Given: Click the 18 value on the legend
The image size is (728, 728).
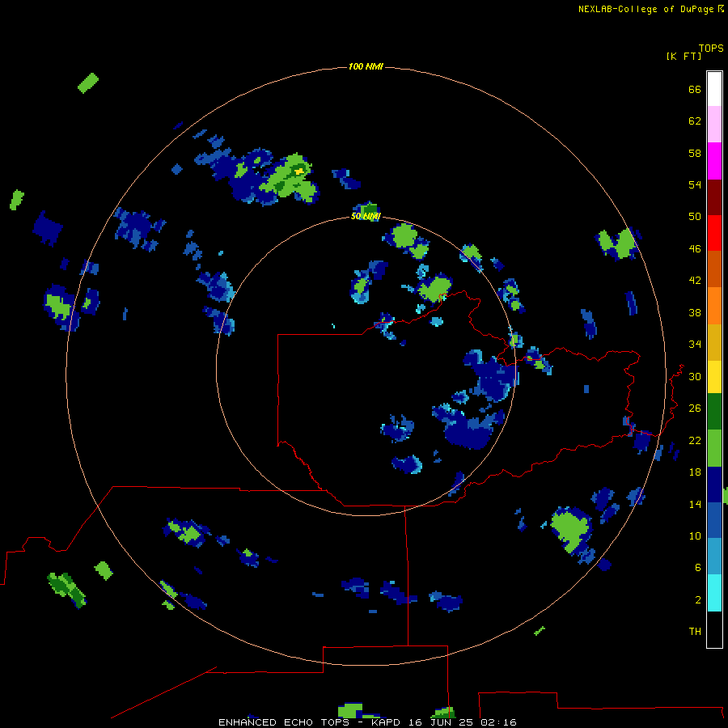Looking at the screenshot, I should coord(695,472).
